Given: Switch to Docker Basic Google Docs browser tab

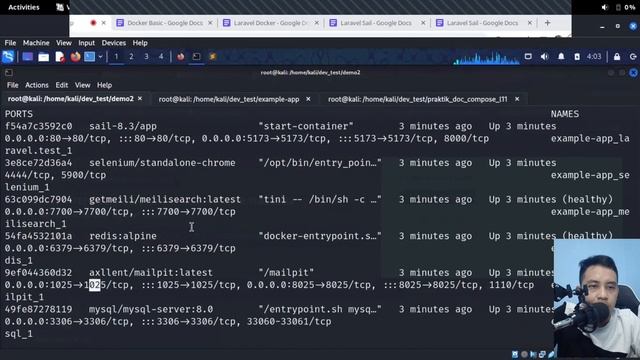Looking at the screenshot, I should coord(165,23).
